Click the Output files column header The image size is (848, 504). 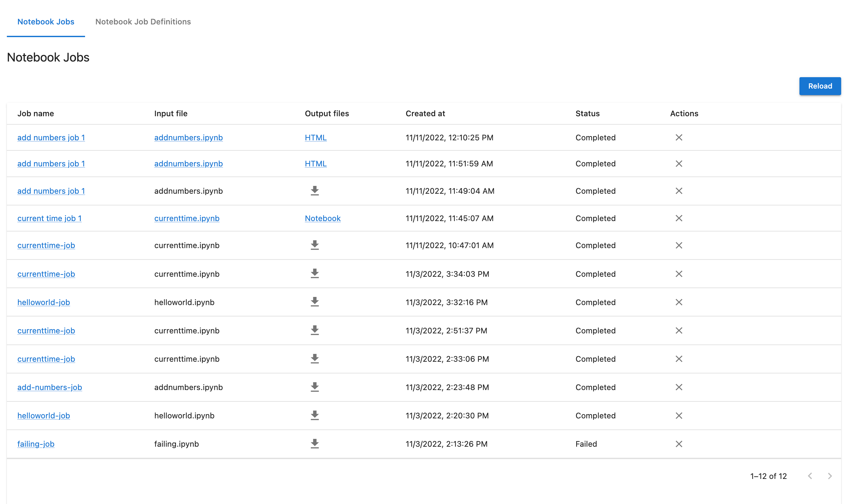(327, 113)
